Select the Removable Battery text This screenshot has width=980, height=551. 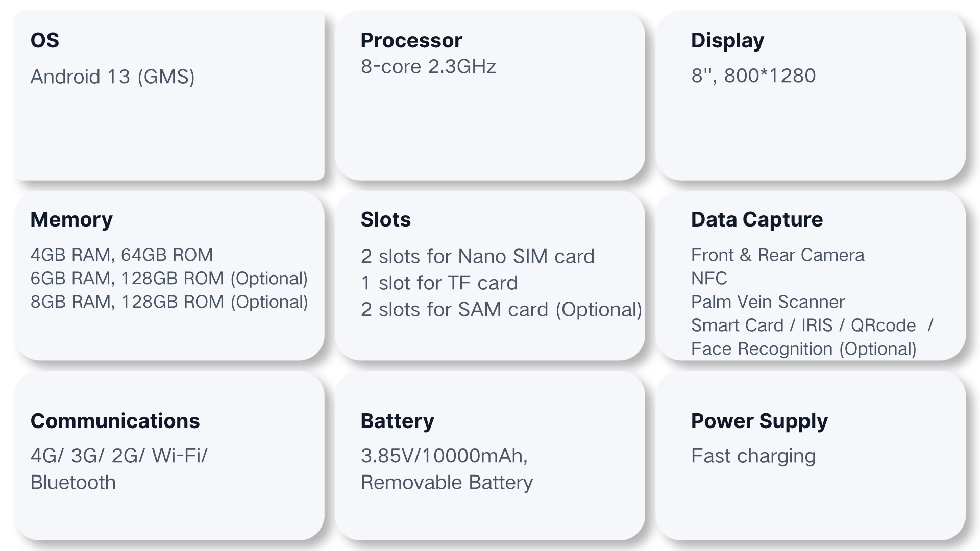(447, 482)
